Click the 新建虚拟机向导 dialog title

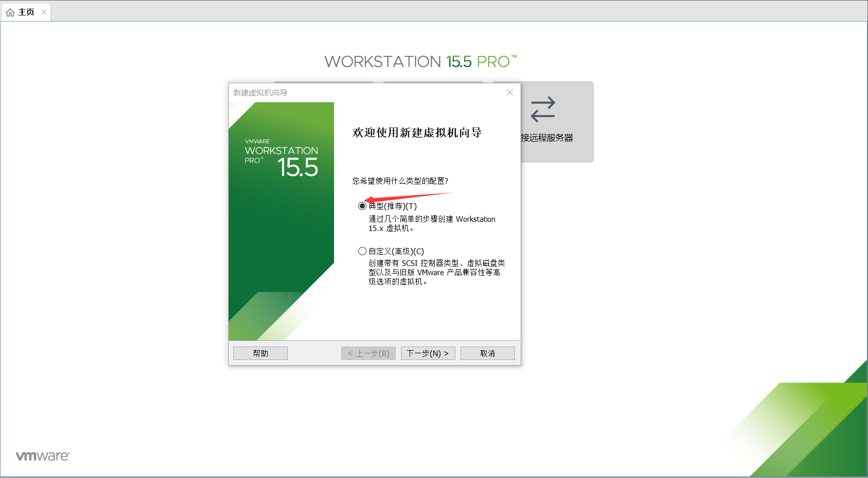coord(260,92)
